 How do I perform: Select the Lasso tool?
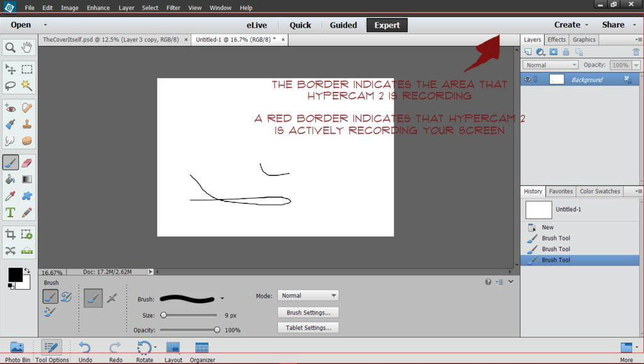click(10, 86)
